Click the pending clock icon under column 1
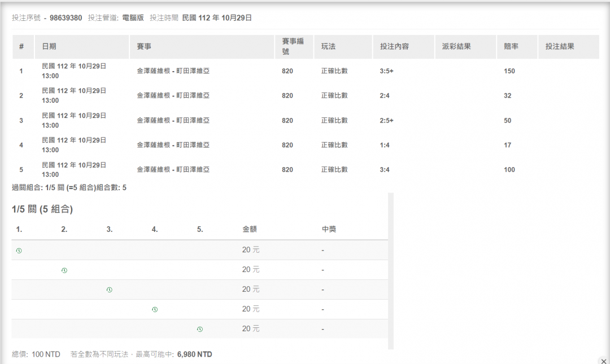This screenshot has height=364, width=610. [x=19, y=251]
